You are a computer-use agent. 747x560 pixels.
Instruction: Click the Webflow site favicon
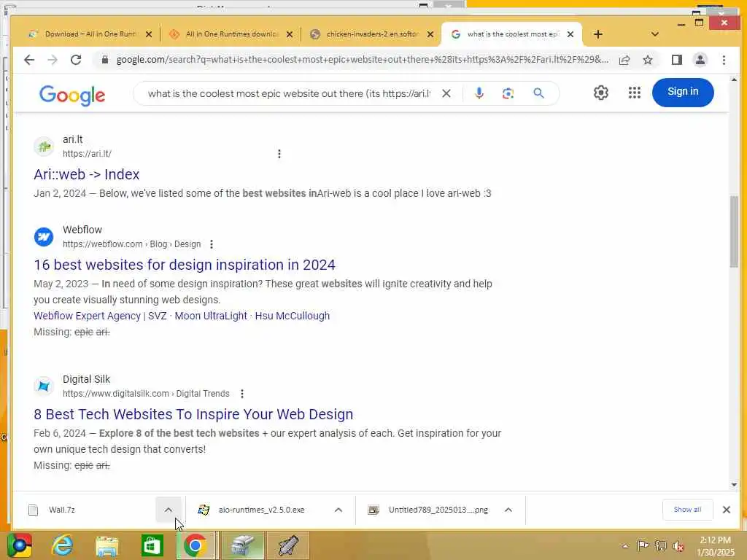coord(44,237)
